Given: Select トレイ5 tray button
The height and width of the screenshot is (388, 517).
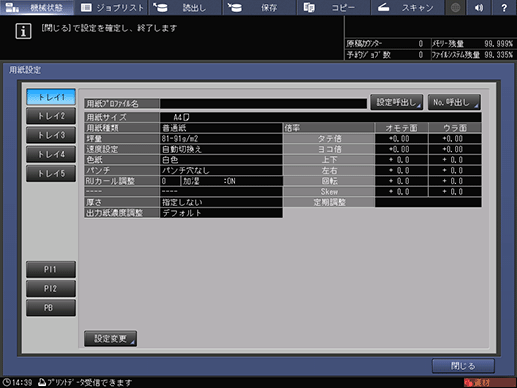Looking at the screenshot, I should pos(51,173).
